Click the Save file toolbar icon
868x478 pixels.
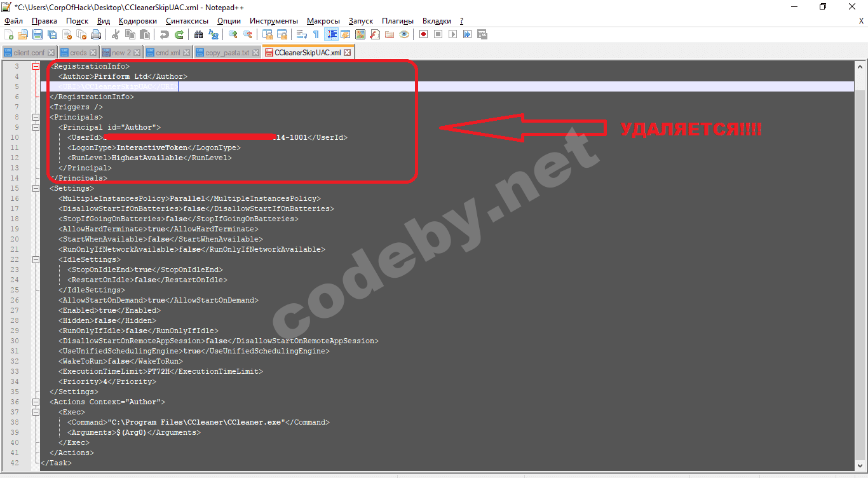coord(37,34)
